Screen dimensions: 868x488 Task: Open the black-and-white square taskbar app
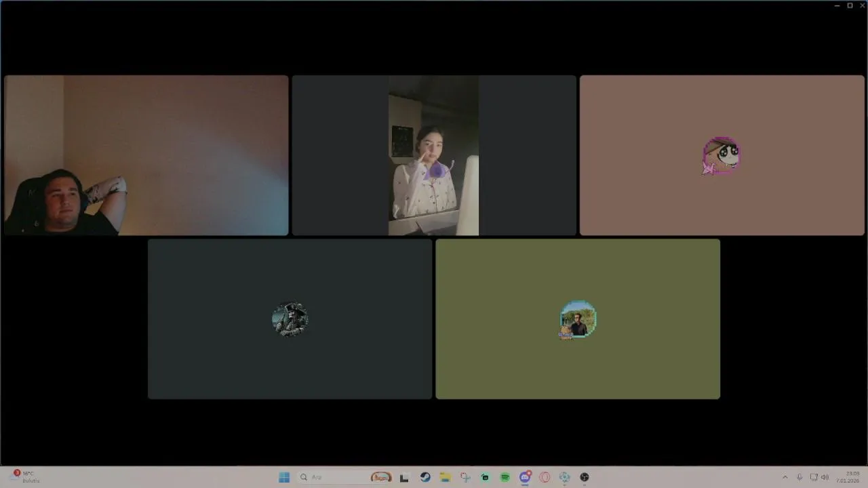click(404, 477)
